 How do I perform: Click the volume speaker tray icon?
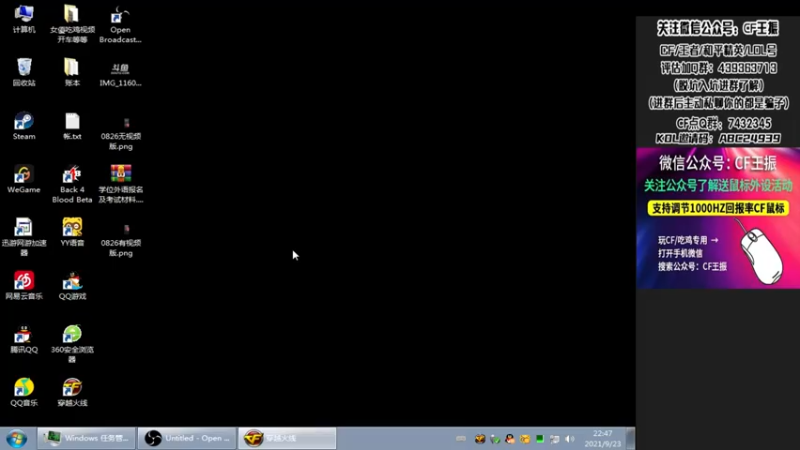[x=570, y=439]
